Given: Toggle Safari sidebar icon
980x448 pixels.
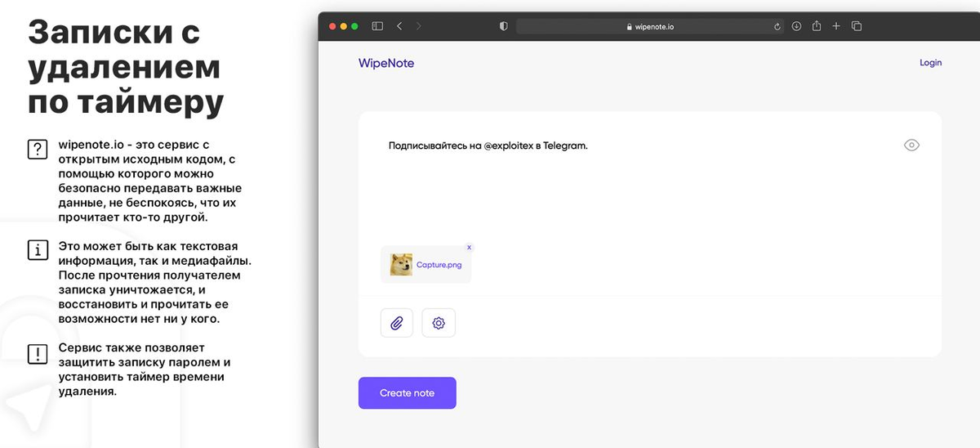Looking at the screenshot, I should click(377, 26).
